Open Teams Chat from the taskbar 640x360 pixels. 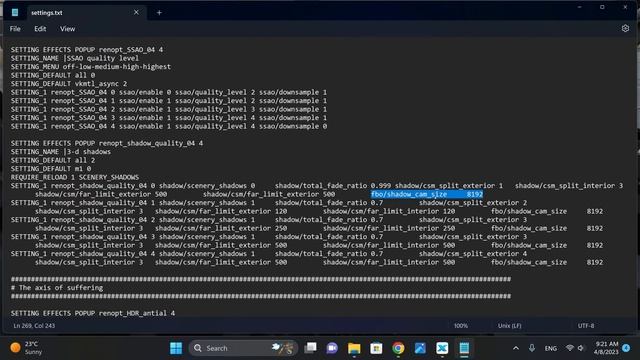click(332, 348)
